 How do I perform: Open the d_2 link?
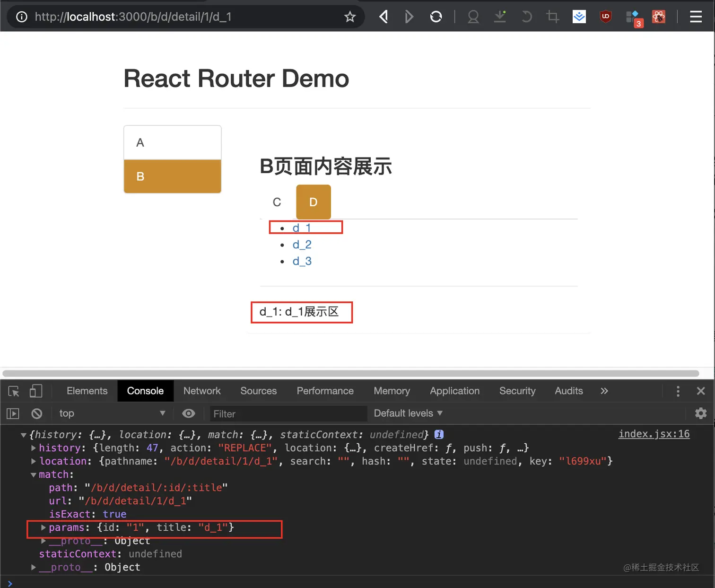[302, 245]
